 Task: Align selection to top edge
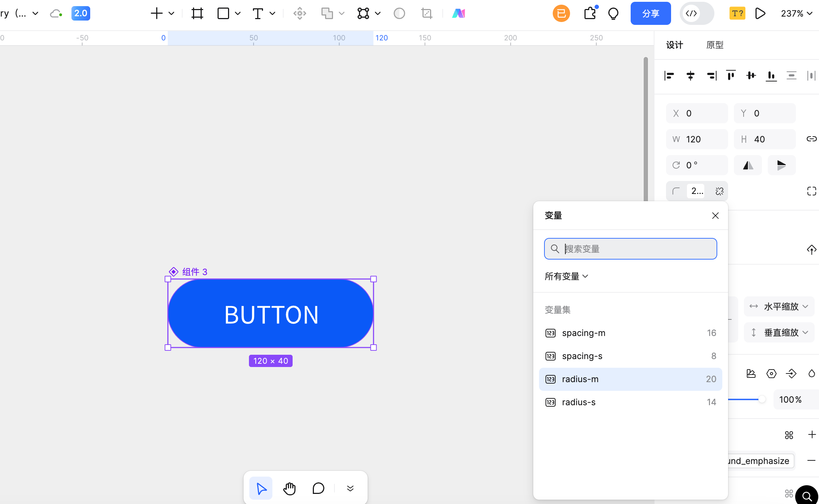[731, 75]
